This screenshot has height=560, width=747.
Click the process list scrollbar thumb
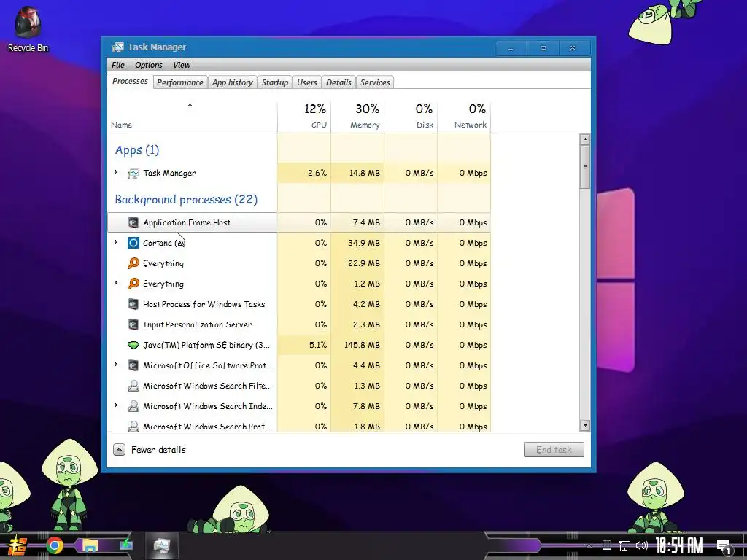pos(585,167)
